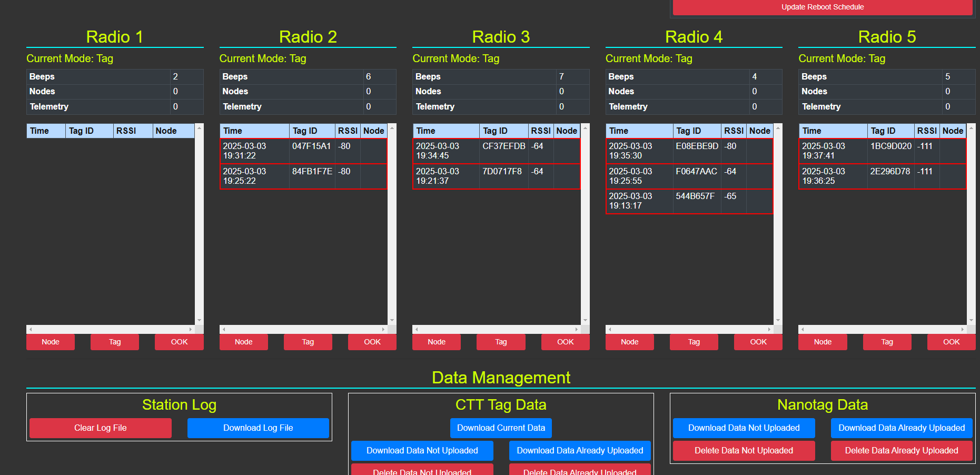Download CTT Tag data not uploaded

tap(422, 450)
